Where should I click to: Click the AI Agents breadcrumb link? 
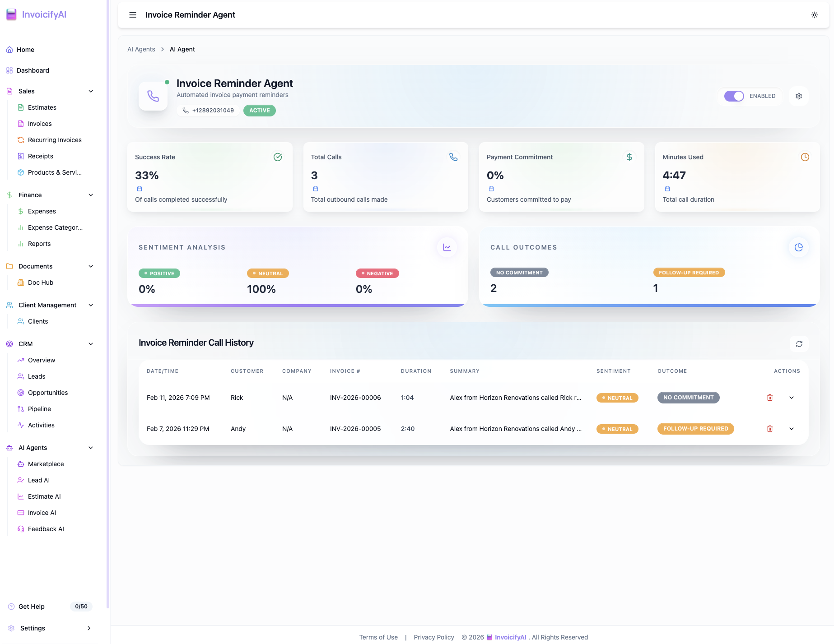[x=141, y=49]
